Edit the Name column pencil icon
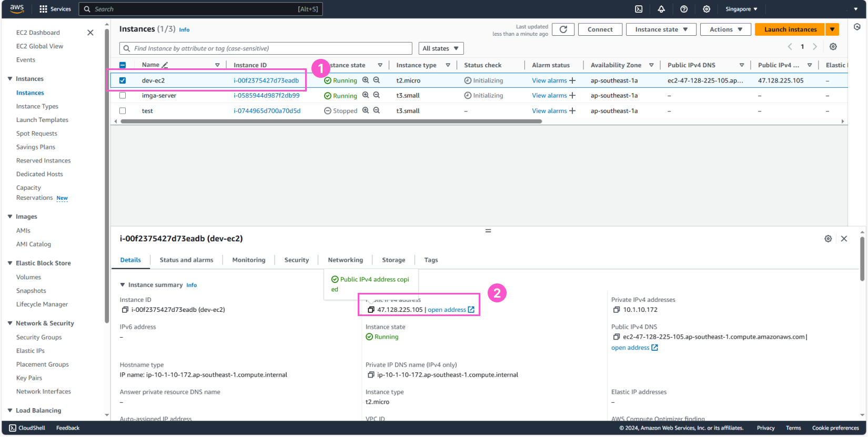This screenshot has width=868, height=437. tap(165, 65)
